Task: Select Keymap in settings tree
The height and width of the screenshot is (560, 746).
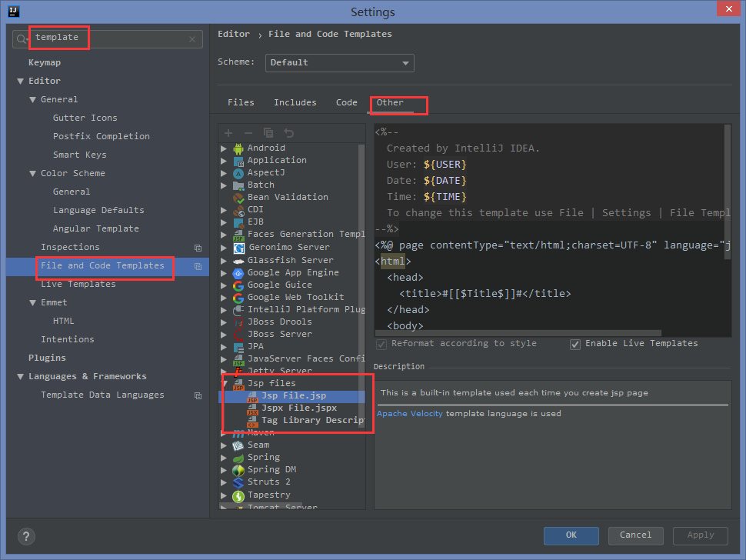Action: click(45, 63)
